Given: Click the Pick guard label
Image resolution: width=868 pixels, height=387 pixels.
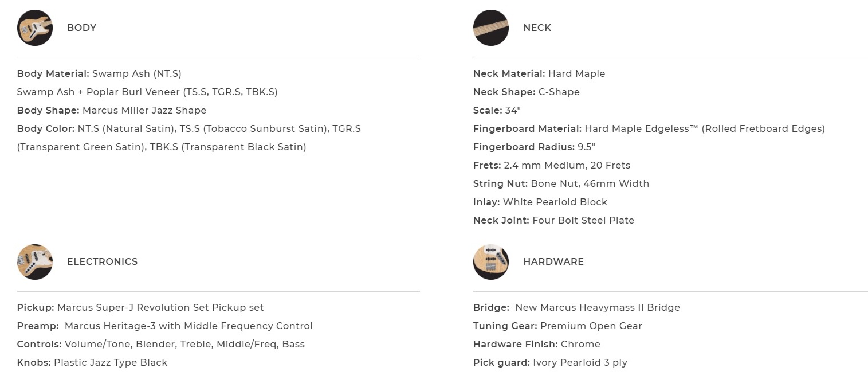Looking at the screenshot, I should pyautogui.click(x=501, y=362).
